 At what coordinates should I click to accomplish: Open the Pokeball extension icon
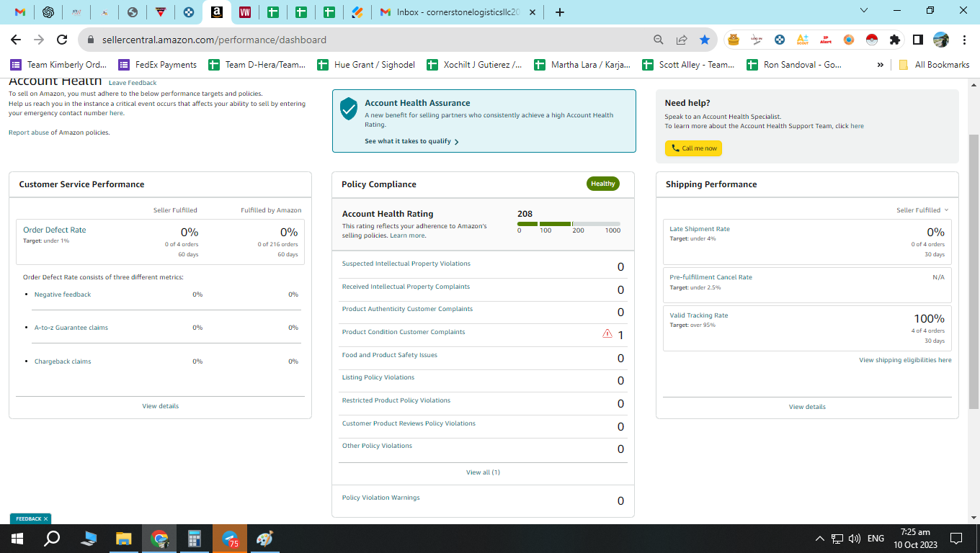point(872,40)
